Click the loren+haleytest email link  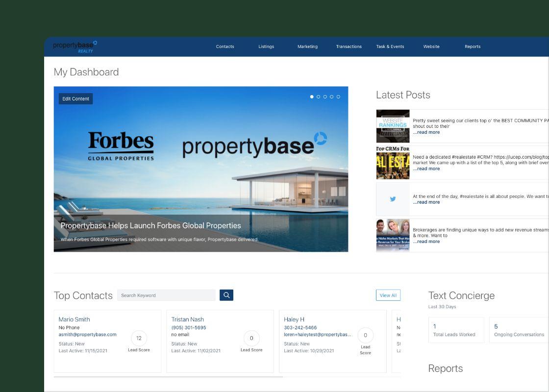pos(318,335)
